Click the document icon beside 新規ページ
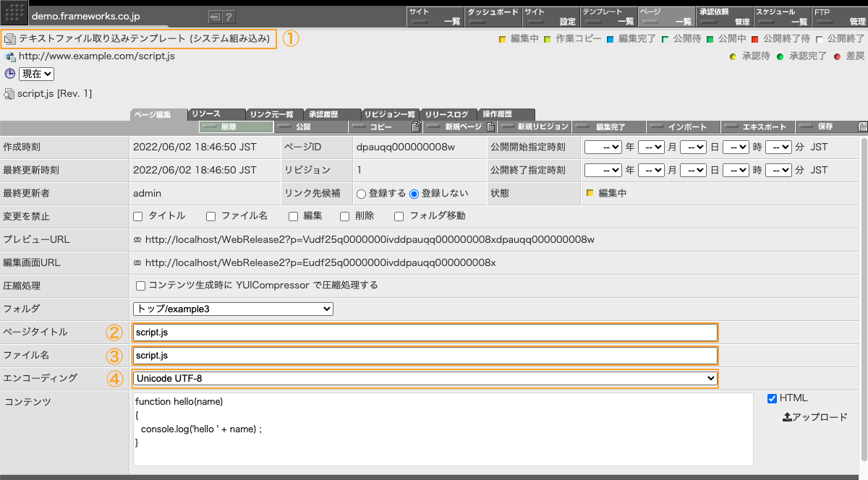This screenshot has width=868, height=480. click(x=490, y=126)
